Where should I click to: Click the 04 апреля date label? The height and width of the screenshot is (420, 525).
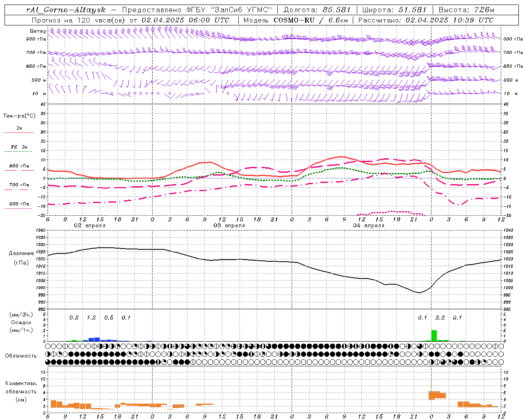coord(368,226)
